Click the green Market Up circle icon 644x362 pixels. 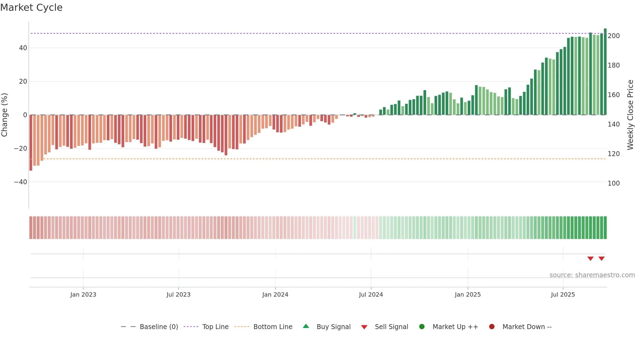[422, 327]
